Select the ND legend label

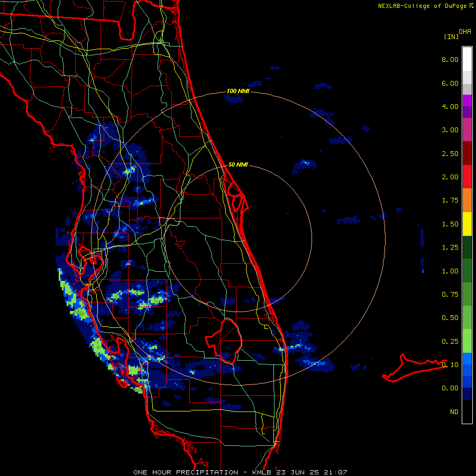coord(454,412)
